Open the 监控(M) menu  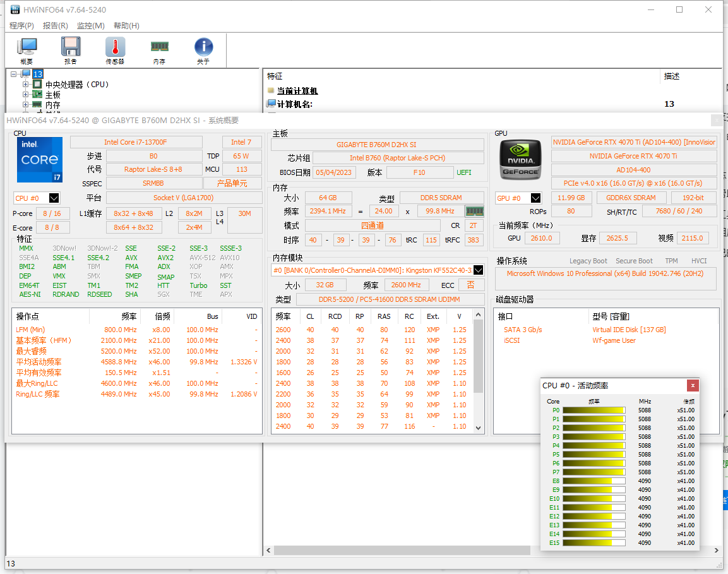tap(90, 25)
